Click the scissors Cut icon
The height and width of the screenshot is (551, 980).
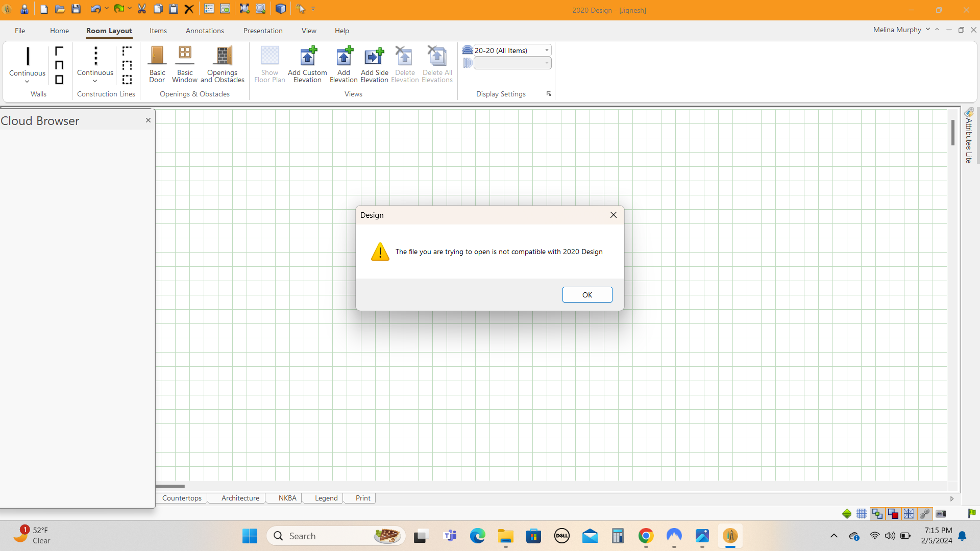[142, 9]
